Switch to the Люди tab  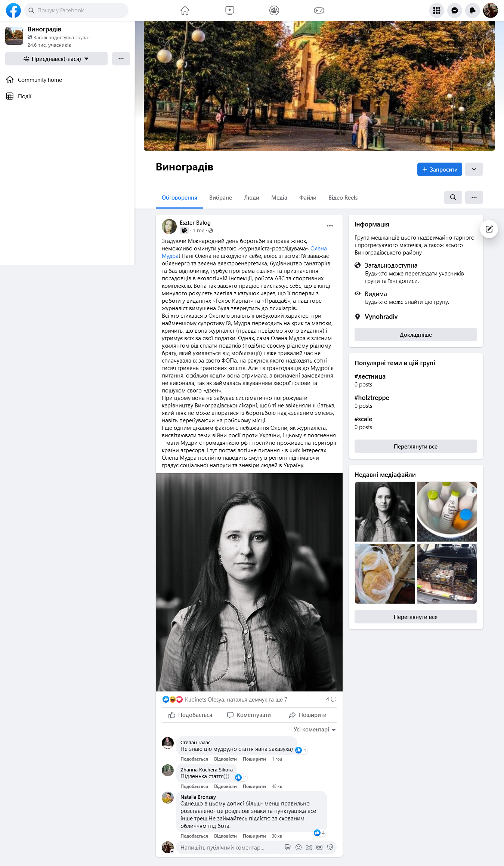251,198
